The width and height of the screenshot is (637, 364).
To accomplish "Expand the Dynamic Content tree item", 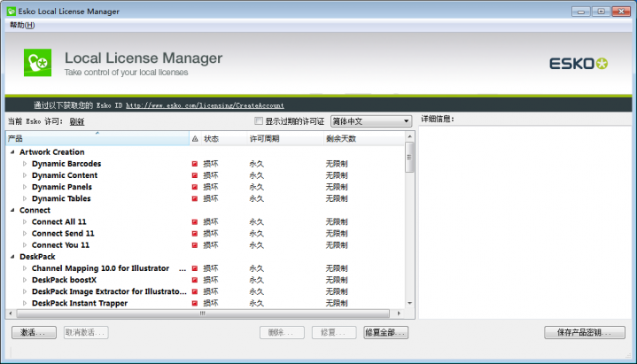I will point(25,175).
